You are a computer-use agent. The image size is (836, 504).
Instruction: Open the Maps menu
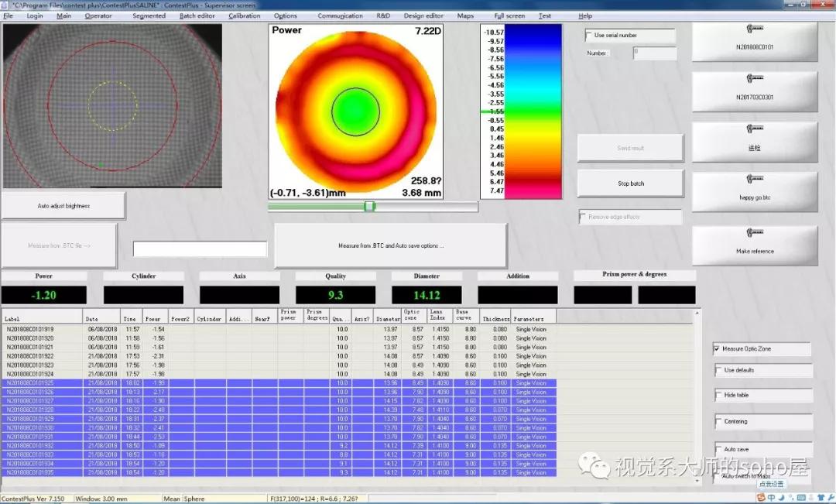465,15
